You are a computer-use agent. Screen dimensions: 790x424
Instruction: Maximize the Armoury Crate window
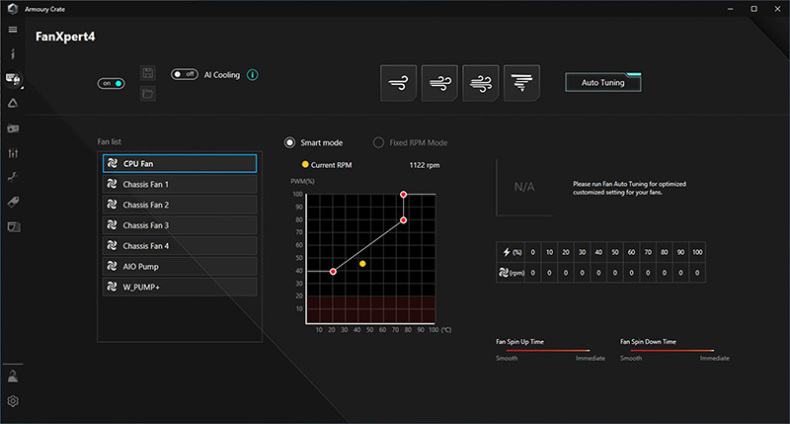tap(754, 9)
